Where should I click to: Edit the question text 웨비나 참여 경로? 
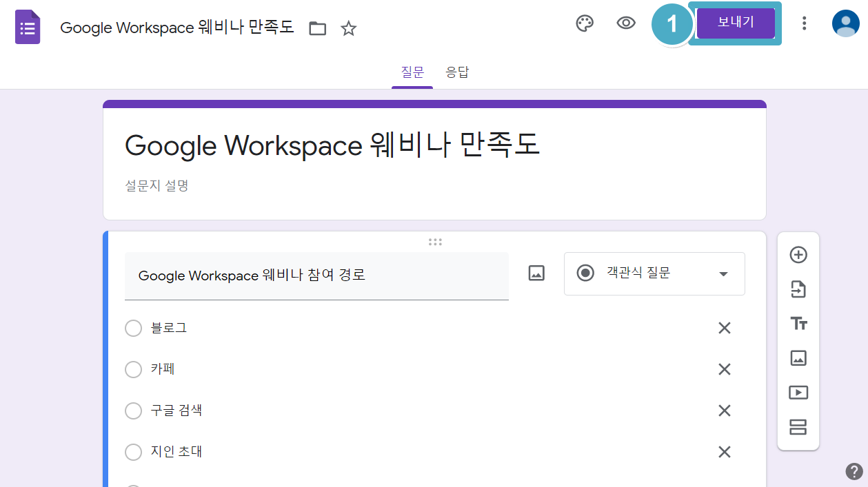(316, 276)
